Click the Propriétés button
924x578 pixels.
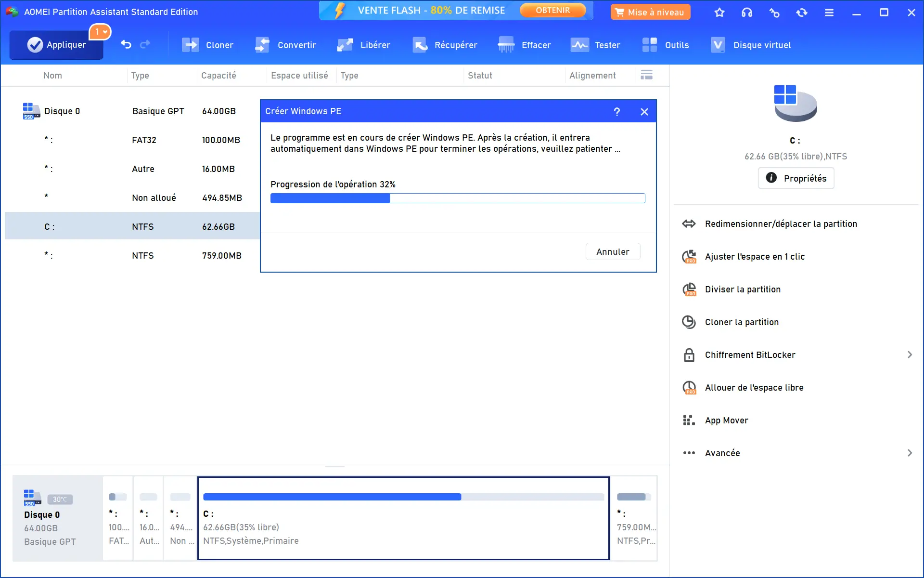[x=796, y=178]
